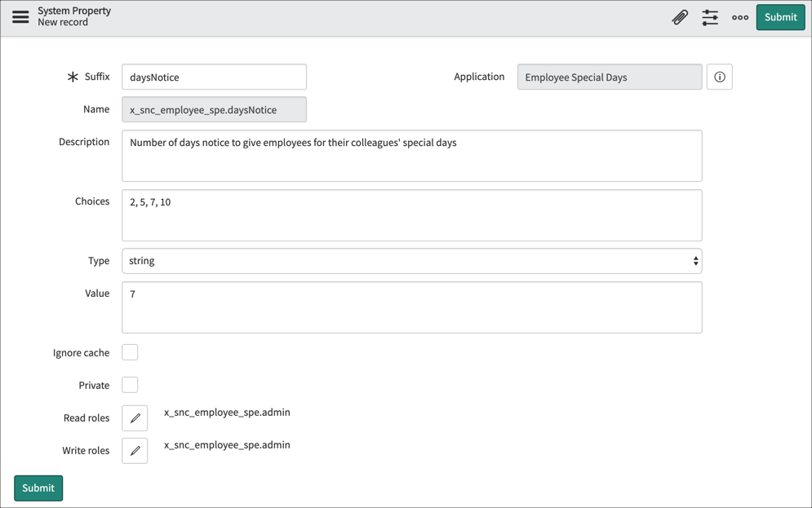Edit Read roles with the pencil icon
812x508 pixels.
click(x=135, y=418)
